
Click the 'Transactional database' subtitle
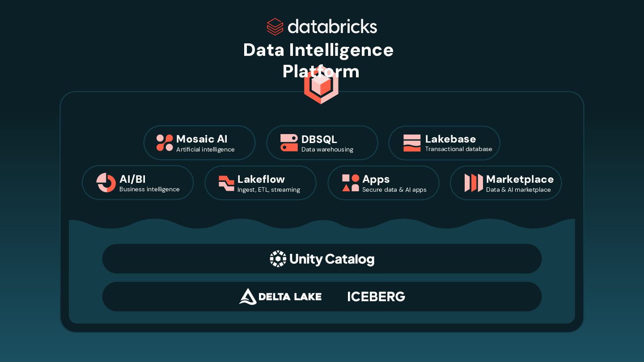(459, 149)
